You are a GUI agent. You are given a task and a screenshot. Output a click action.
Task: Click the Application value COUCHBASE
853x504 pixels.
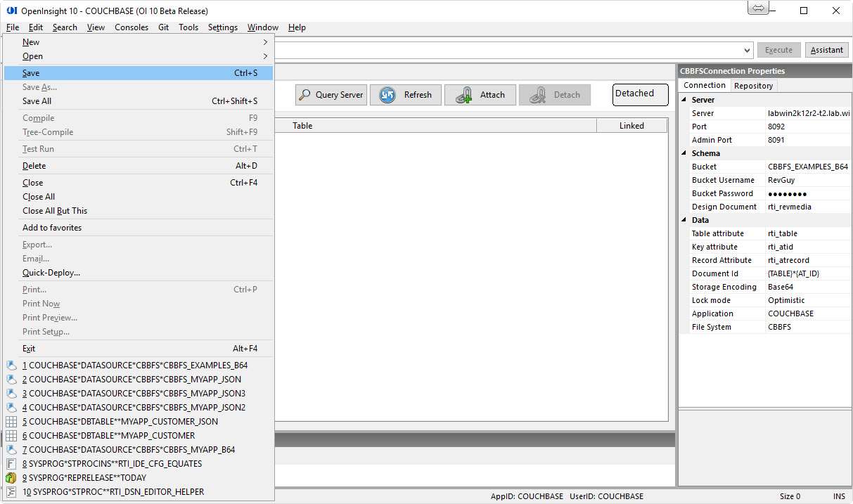coord(809,314)
